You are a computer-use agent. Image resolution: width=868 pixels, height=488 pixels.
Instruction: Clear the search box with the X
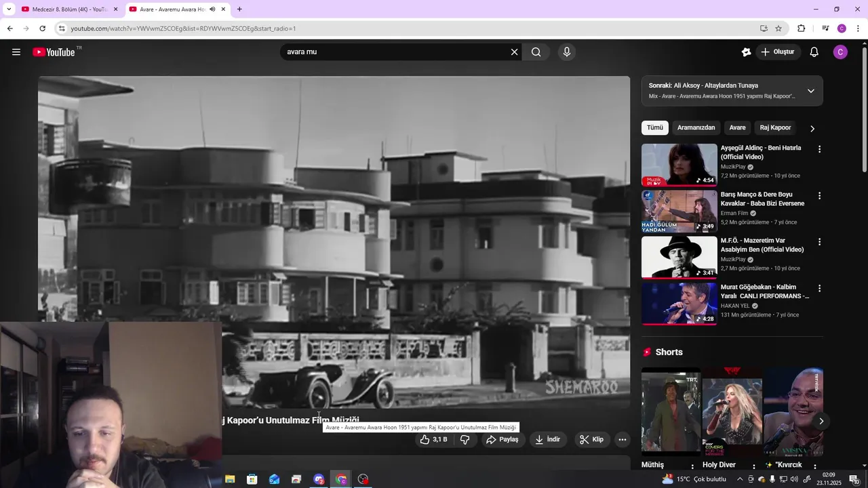point(514,52)
